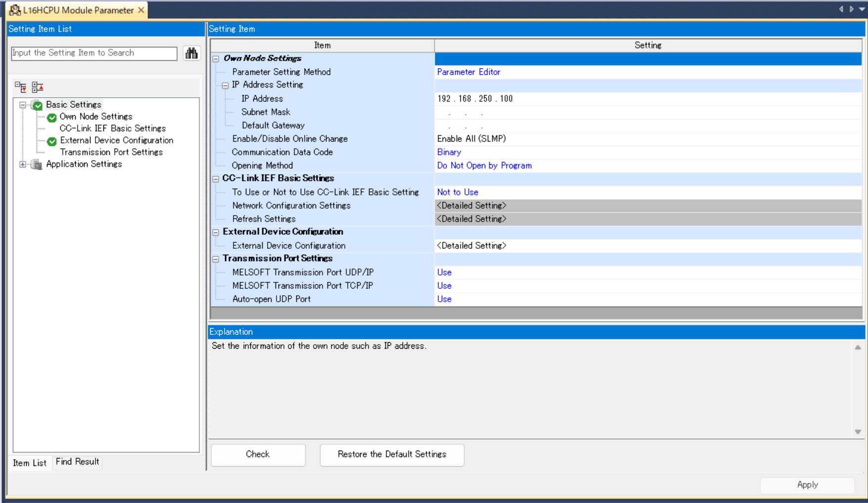Viewport: 868px width, 503px height.
Task: Collapse the External Device Configuration group
Action: (x=216, y=232)
